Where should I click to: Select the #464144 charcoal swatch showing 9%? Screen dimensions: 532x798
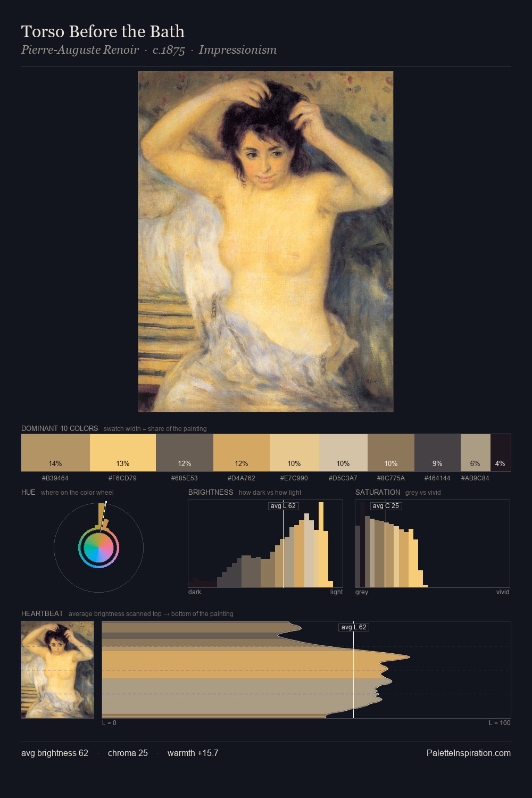tap(437, 453)
